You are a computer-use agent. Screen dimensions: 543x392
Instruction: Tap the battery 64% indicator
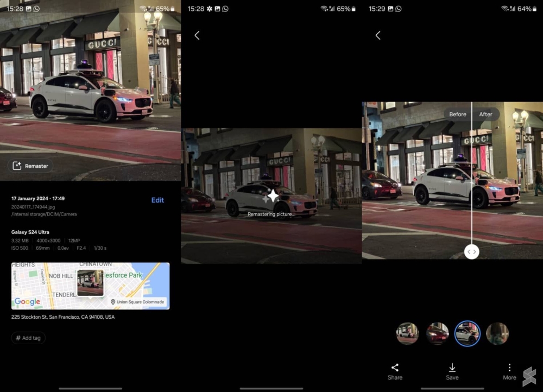527,9
